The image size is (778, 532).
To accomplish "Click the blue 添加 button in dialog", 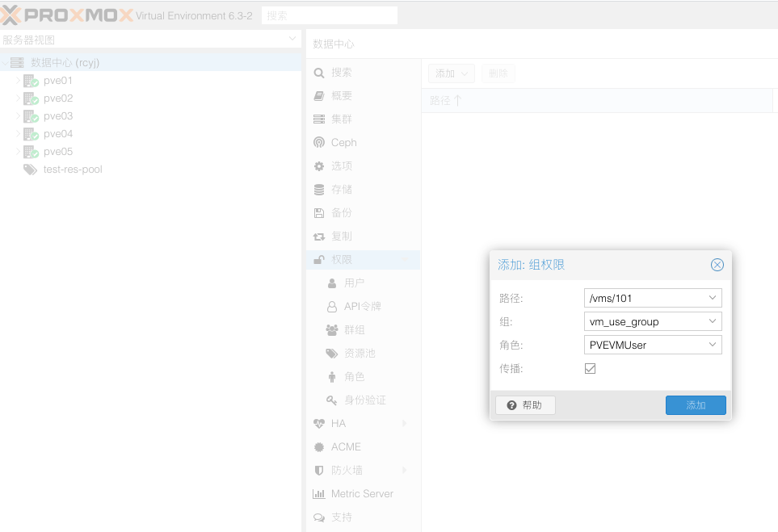I will click(696, 405).
